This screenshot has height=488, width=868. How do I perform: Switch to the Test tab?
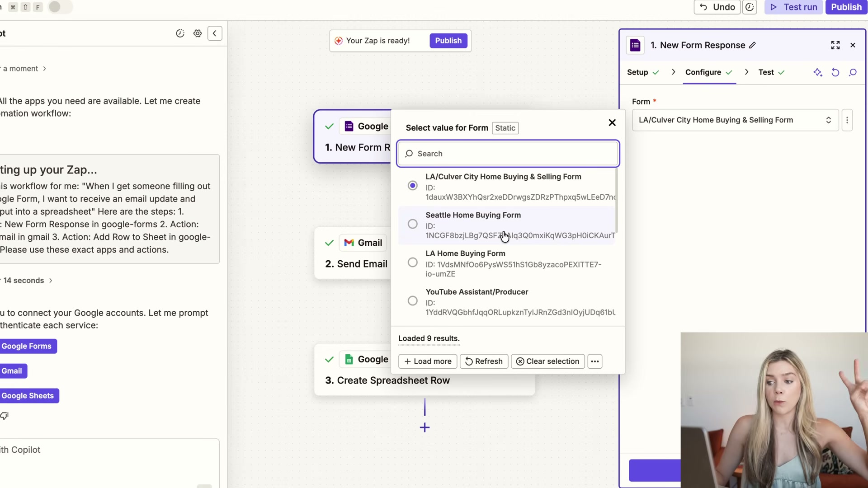tap(771, 72)
